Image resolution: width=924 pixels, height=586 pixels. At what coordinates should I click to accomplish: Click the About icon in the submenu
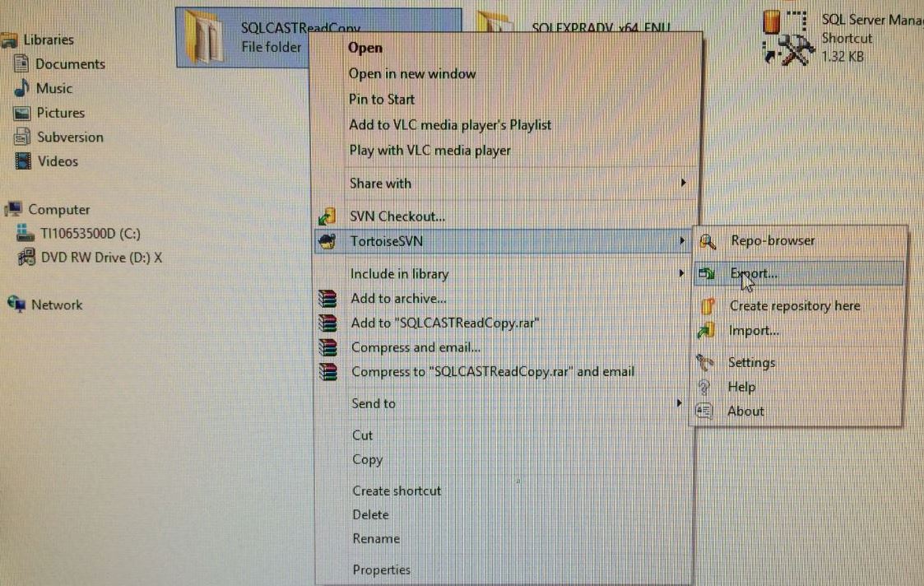point(703,411)
